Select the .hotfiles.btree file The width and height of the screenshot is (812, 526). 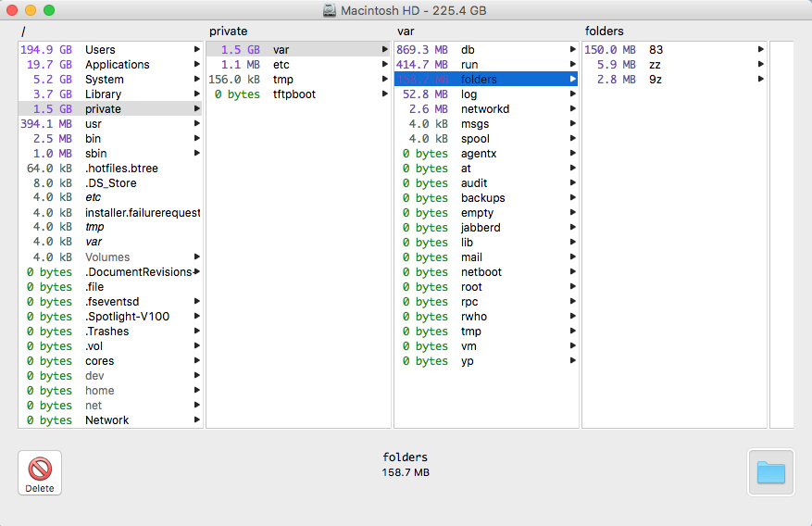[110, 169]
